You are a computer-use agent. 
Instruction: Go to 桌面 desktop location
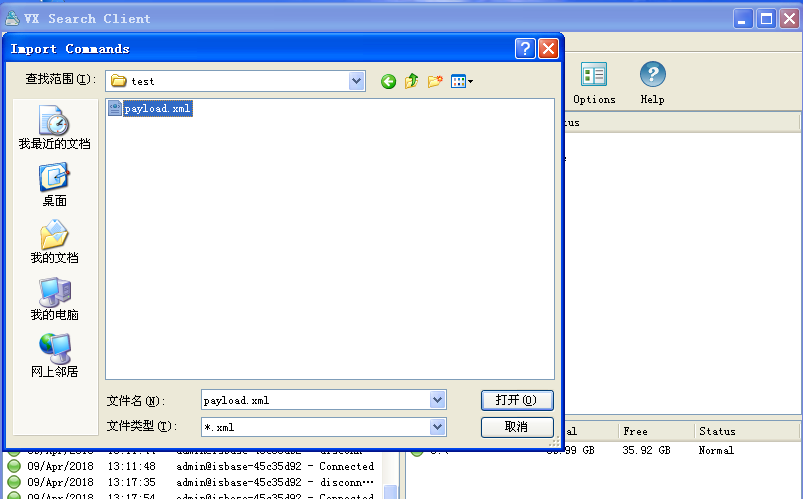55,185
